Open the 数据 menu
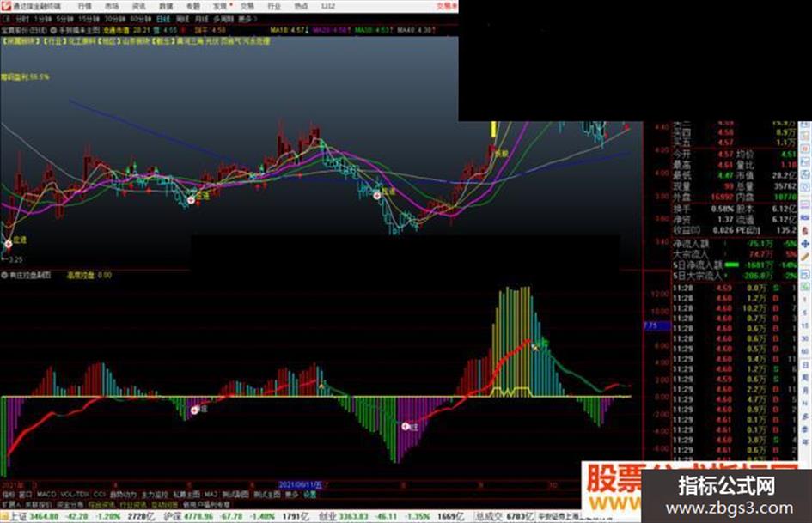 pos(166,6)
